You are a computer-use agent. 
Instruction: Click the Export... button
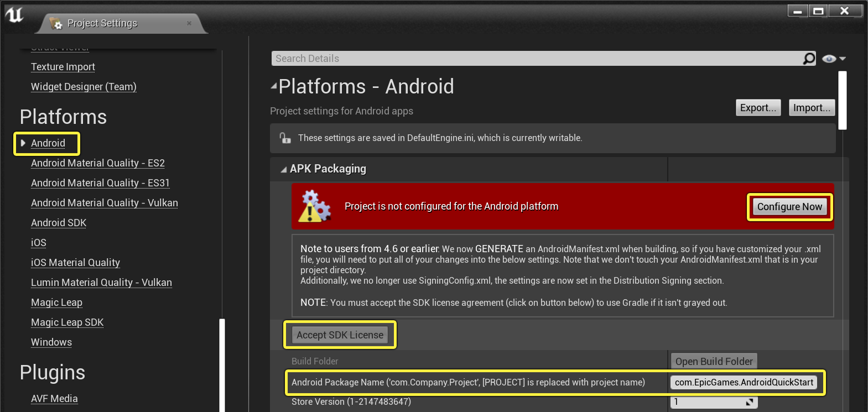pyautogui.click(x=758, y=108)
